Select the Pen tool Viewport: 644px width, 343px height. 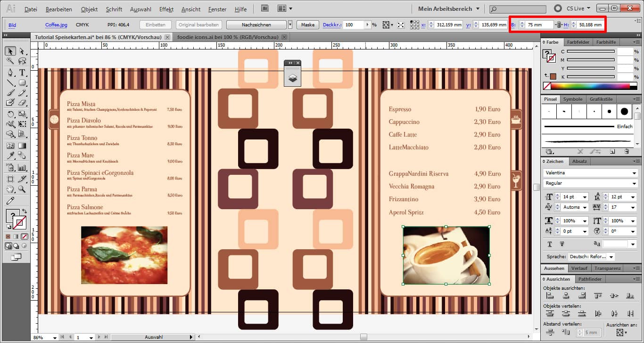[x=10, y=72]
